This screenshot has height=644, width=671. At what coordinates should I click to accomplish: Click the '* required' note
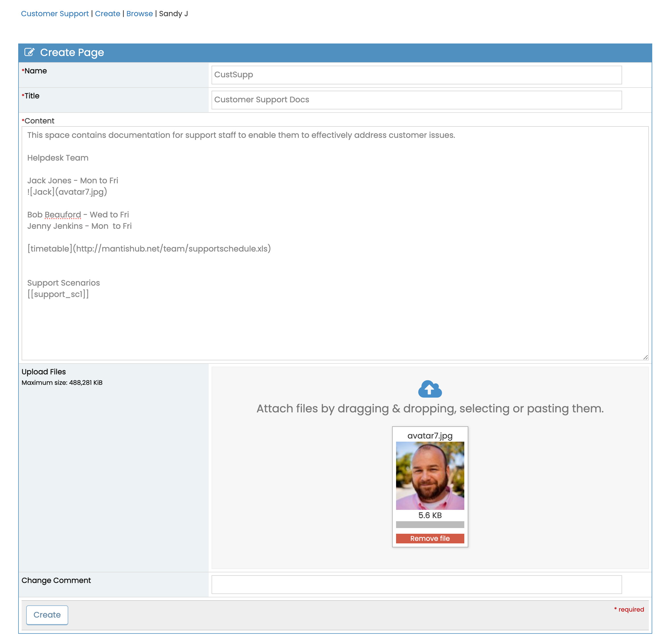click(629, 609)
